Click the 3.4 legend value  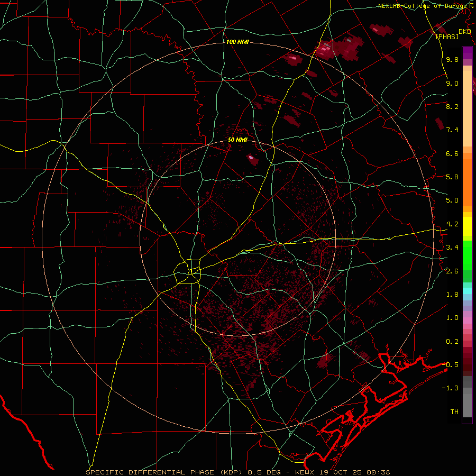tap(452, 248)
